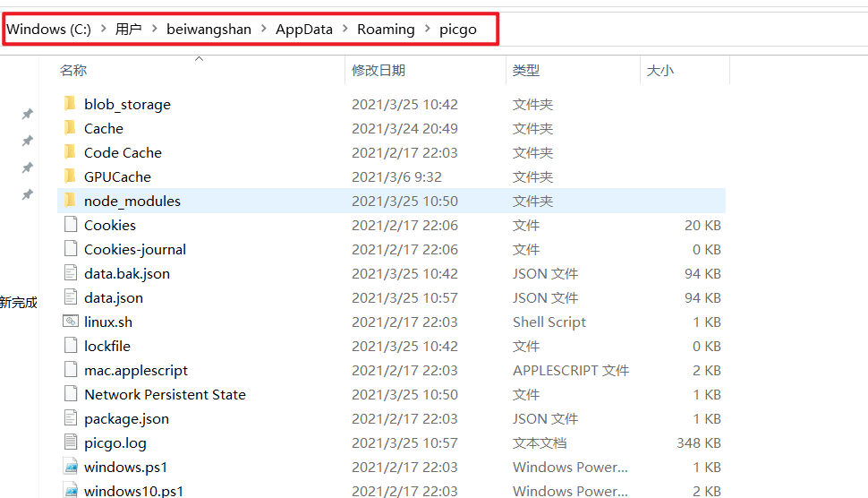Screen dimensions: 868x498
Task: Sort by 名称 column header
Action: (x=73, y=71)
